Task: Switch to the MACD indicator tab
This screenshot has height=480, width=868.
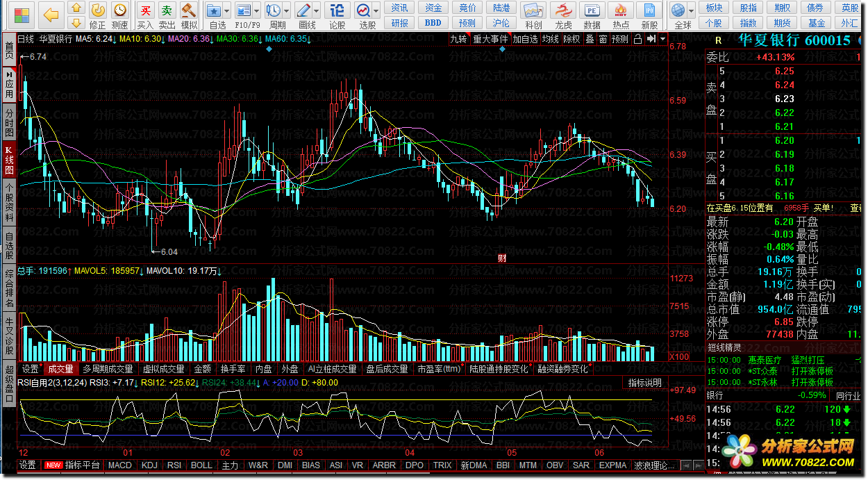Action: click(x=119, y=465)
